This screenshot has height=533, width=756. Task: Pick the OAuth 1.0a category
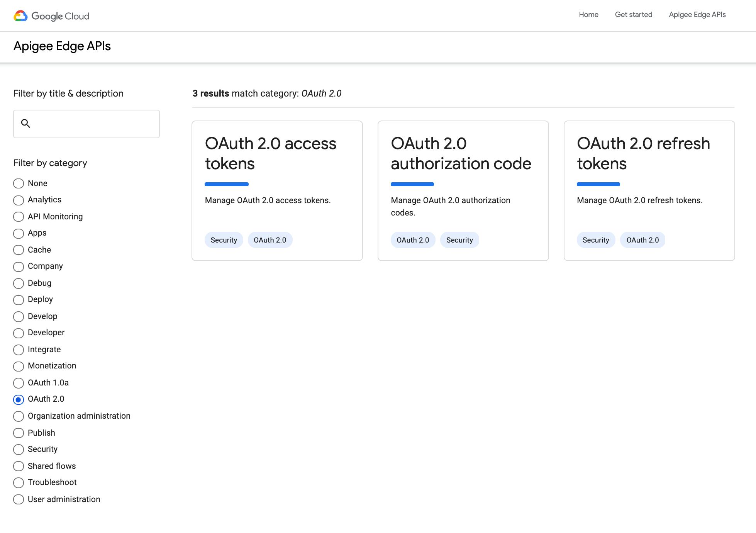tap(19, 383)
